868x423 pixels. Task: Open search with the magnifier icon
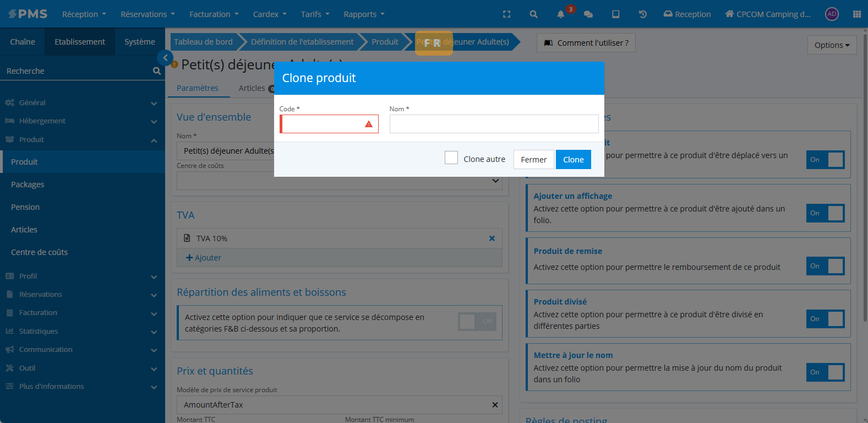pos(533,14)
